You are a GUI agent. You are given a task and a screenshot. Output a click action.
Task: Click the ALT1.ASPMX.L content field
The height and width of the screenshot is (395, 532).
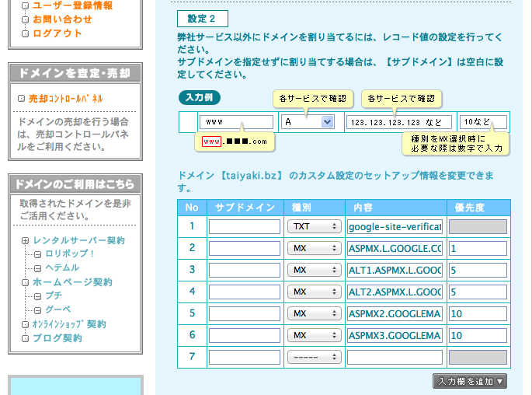point(395,270)
